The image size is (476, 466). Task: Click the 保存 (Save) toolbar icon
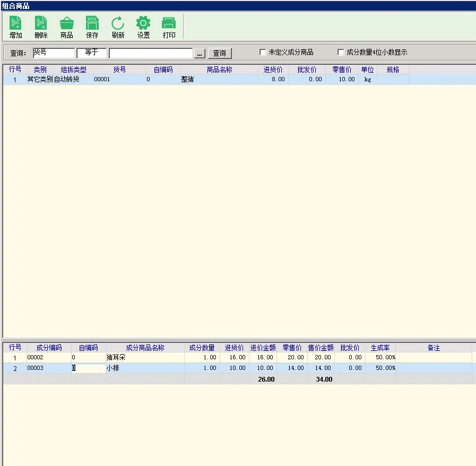92,27
